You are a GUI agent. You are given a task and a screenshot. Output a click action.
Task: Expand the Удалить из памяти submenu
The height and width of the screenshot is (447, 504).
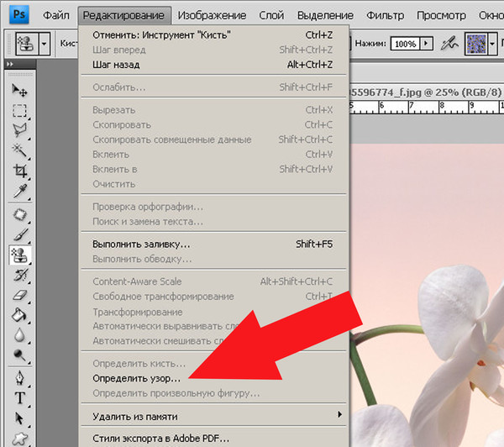coord(213,417)
